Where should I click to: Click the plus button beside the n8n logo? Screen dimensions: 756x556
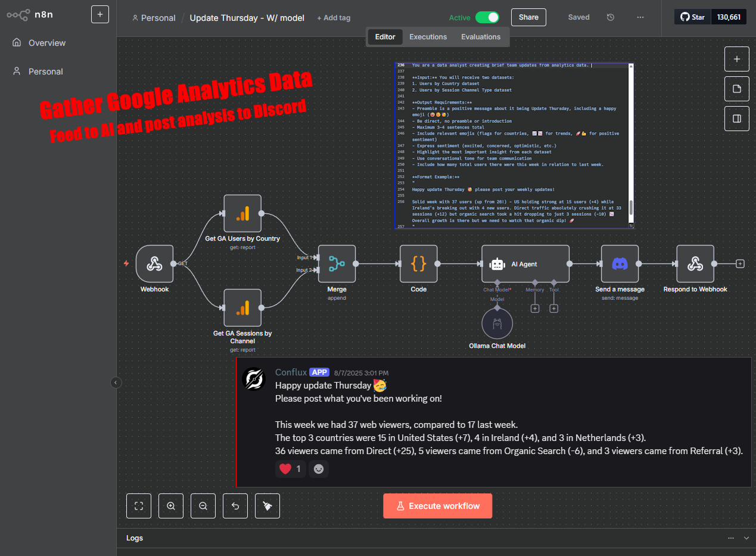100,14
